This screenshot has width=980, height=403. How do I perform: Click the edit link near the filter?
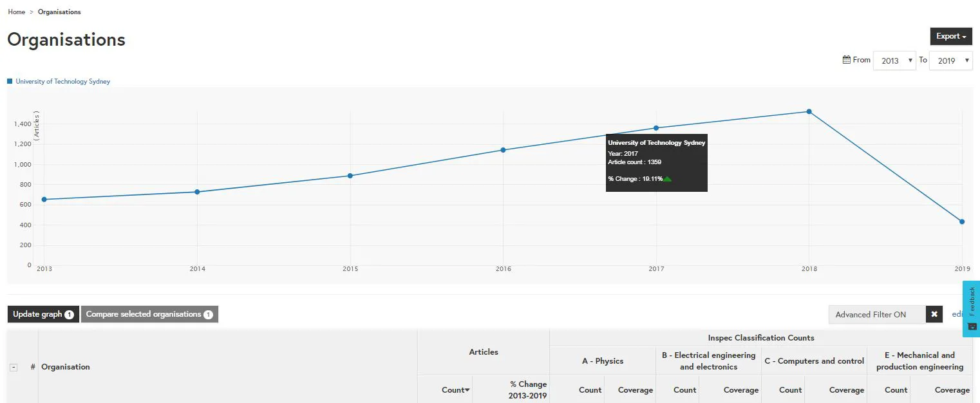coord(957,314)
